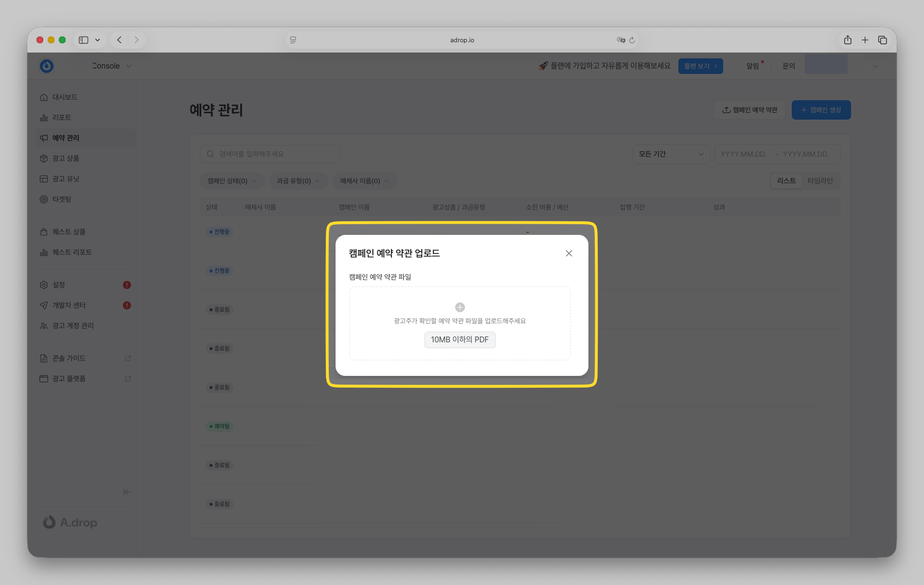Open the 모든 기간 period dropdown
Image resolution: width=924 pixels, height=585 pixels.
pos(671,154)
